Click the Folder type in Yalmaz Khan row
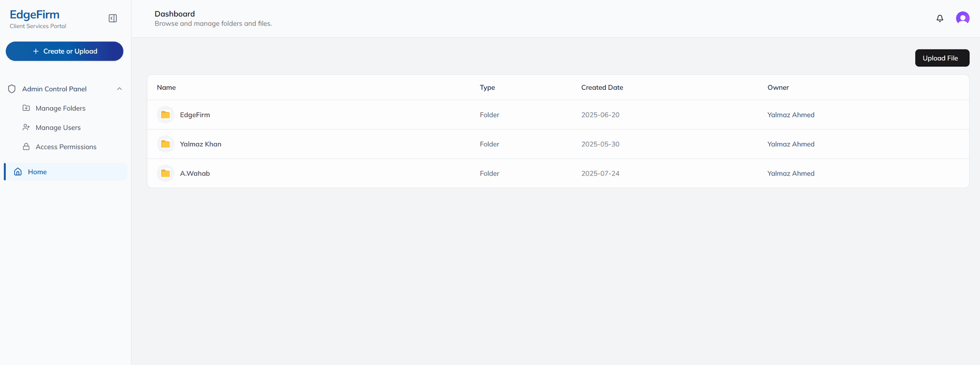The width and height of the screenshot is (980, 365). 489,144
